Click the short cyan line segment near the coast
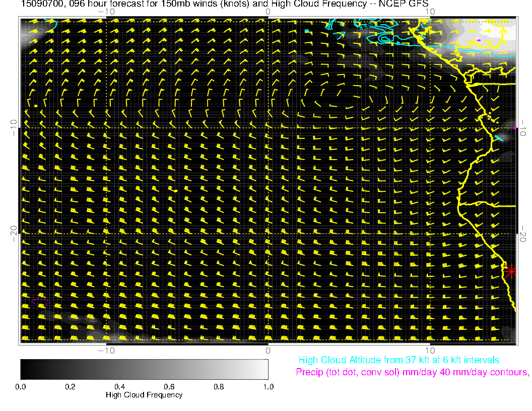 click(499, 138)
